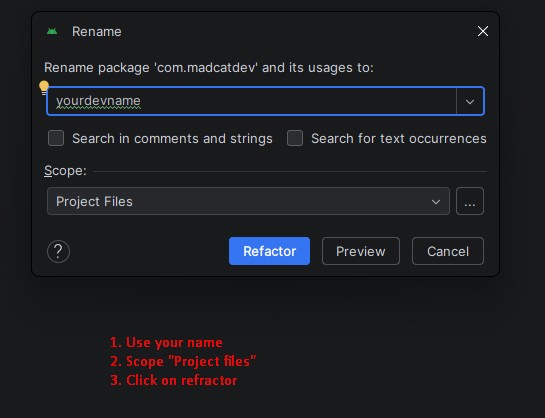Click the Preview button
This screenshot has width=545, height=418.
point(361,251)
